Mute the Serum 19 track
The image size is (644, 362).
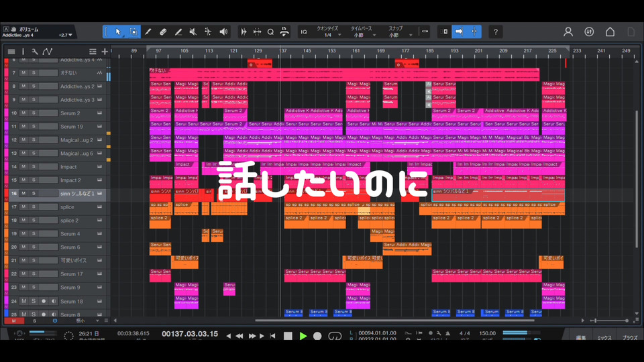pyautogui.click(x=23, y=127)
